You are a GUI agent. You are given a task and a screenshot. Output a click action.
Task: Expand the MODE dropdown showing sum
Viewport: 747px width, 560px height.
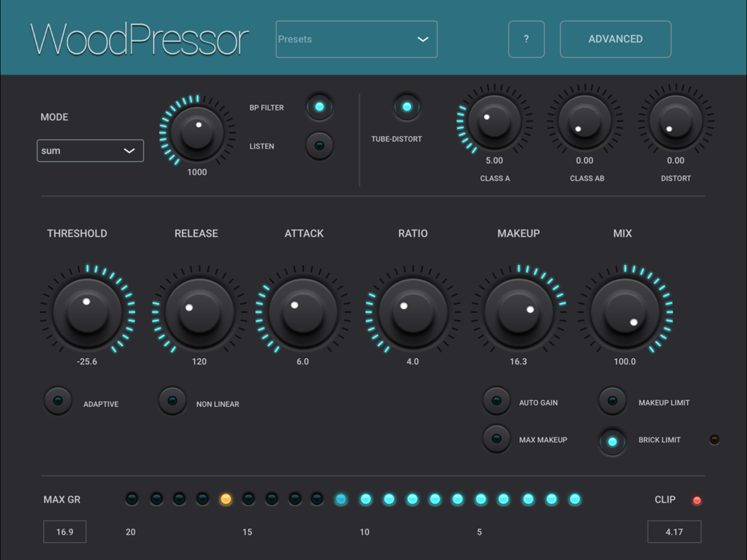click(x=90, y=151)
